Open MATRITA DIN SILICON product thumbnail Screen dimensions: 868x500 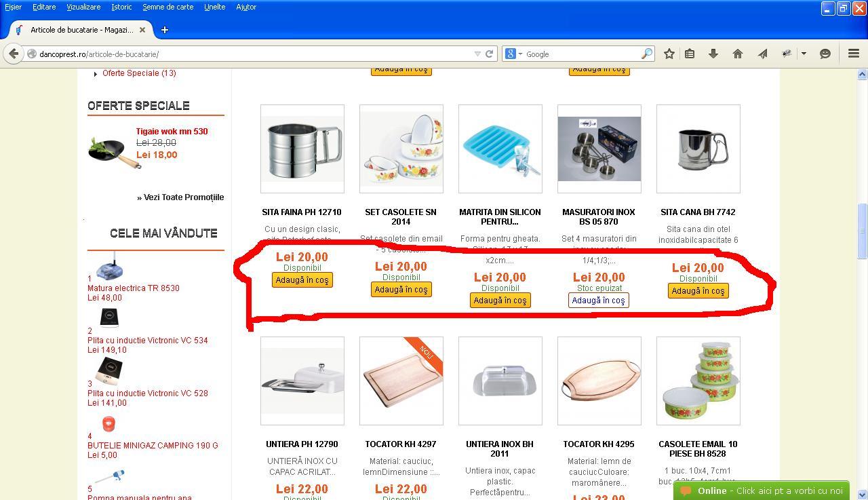(500, 149)
